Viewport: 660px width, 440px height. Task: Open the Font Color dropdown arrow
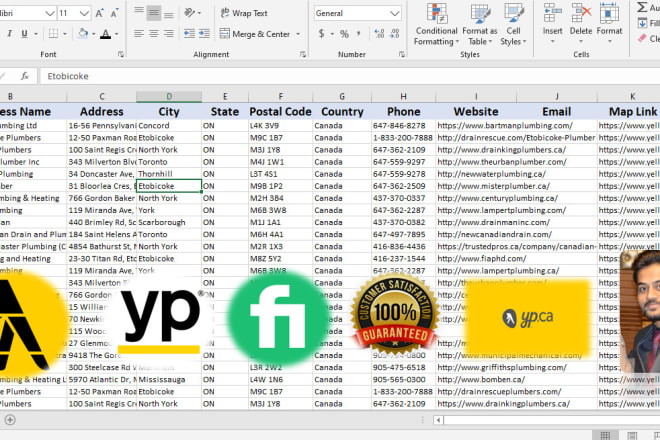[117, 34]
